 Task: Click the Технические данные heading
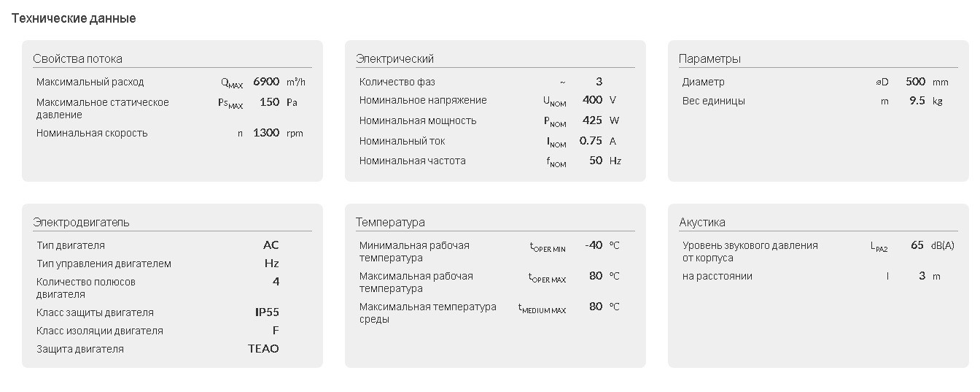click(74, 18)
